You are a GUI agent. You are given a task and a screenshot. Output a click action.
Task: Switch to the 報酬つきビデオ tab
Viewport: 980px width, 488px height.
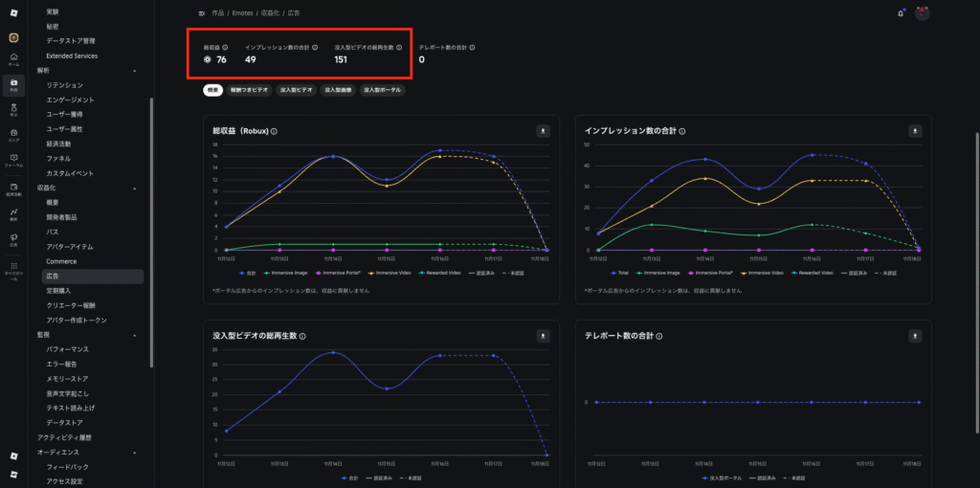[x=249, y=90]
